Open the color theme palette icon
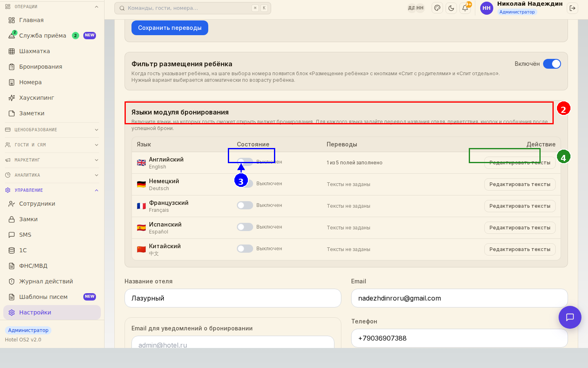This screenshot has height=368, width=588. 437,8
